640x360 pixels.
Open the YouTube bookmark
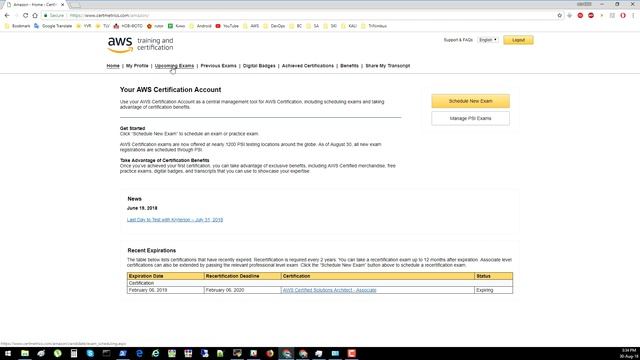coord(227,26)
